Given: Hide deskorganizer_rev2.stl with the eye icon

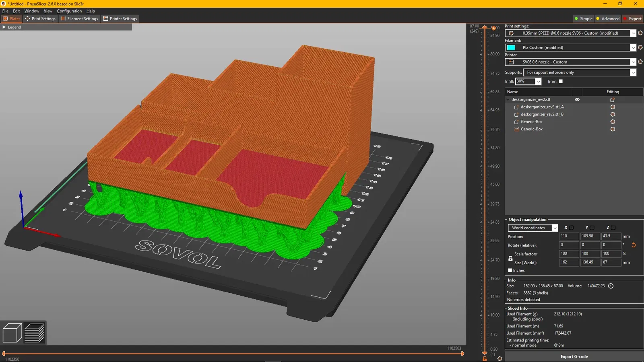Looking at the screenshot, I should (x=577, y=100).
